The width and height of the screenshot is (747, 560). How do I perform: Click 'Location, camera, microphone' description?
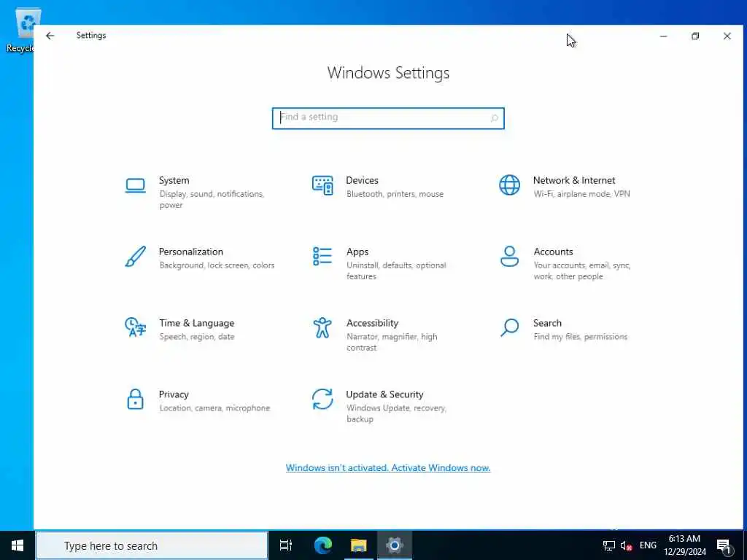coord(215,408)
